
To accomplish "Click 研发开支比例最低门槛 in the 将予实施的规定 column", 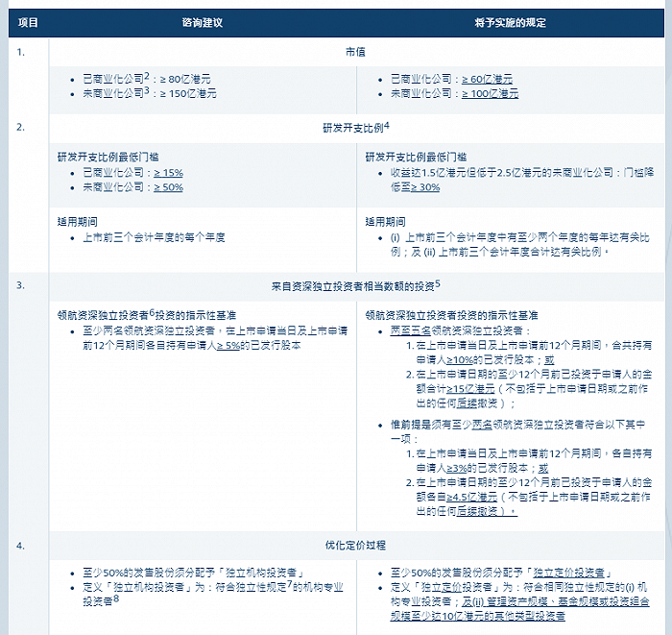I will (416, 158).
